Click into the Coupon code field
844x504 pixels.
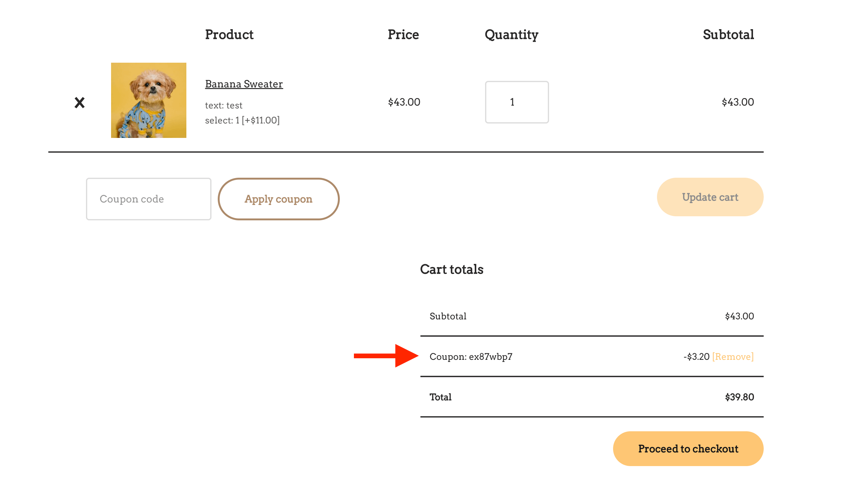(x=148, y=199)
